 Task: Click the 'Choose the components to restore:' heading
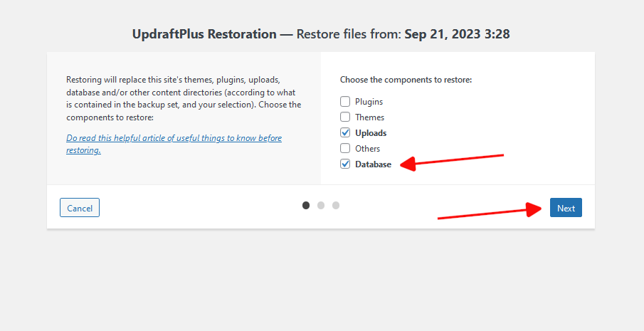point(406,80)
